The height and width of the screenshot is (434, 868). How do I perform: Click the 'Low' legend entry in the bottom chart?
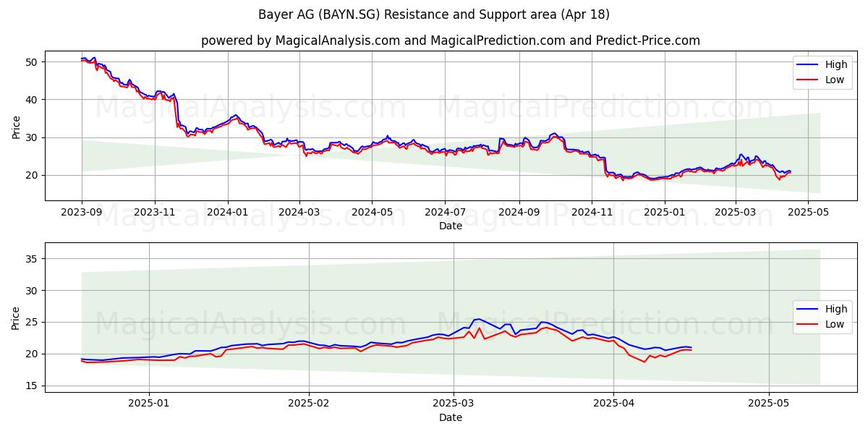point(835,324)
